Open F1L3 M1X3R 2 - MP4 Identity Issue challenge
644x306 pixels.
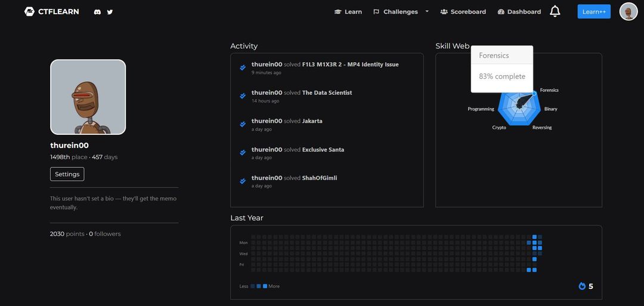click(351, 64)
